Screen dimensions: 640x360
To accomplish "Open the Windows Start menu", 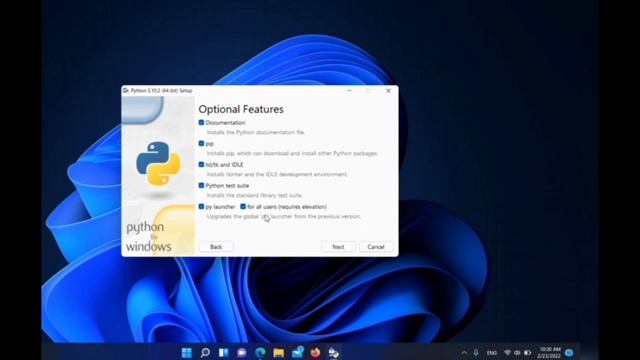I will pyautogui.click(x=187, y=352).
